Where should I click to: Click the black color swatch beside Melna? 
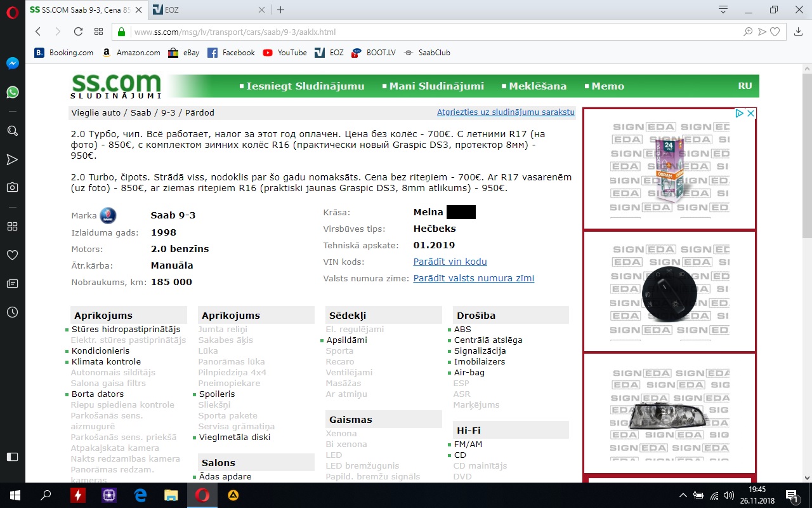click(461, 213)
